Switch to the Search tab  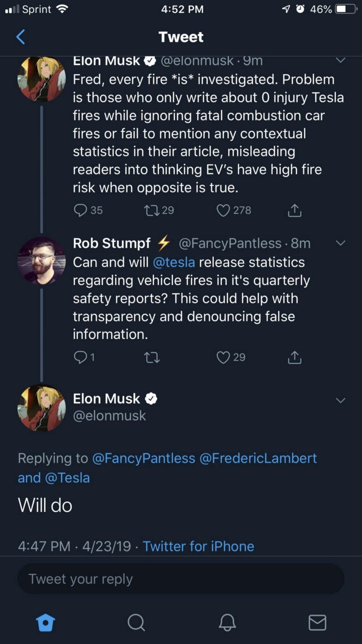click(x=136, y=622)
